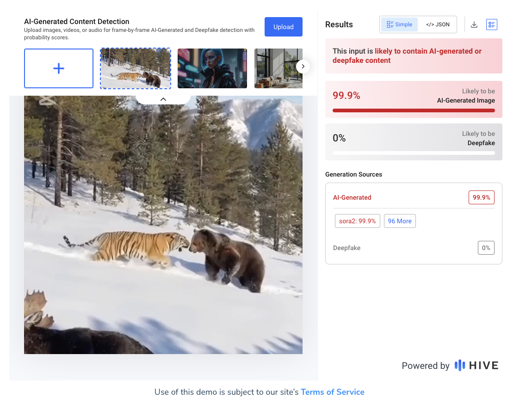This screenshot has height=404, width=532.
Task: Select the cyberpunk woman sample thumbnail
Action: pos(212,68)
